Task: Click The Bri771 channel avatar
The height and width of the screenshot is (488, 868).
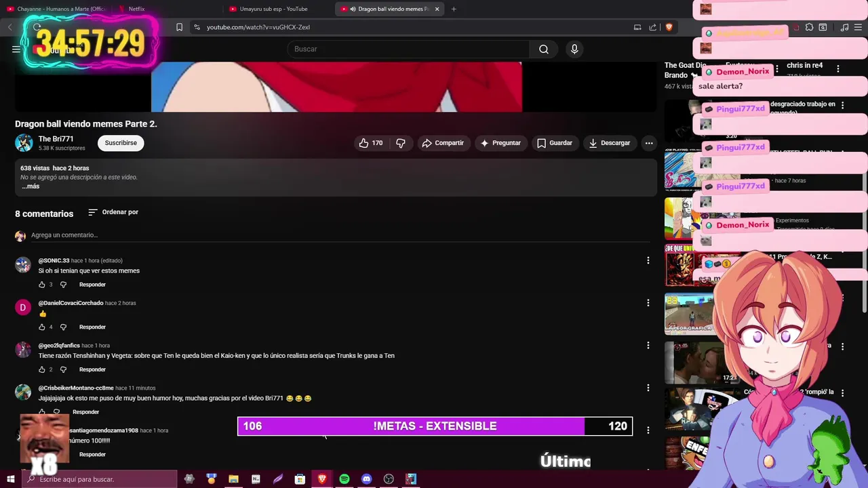Action: (x=24, y=143)
